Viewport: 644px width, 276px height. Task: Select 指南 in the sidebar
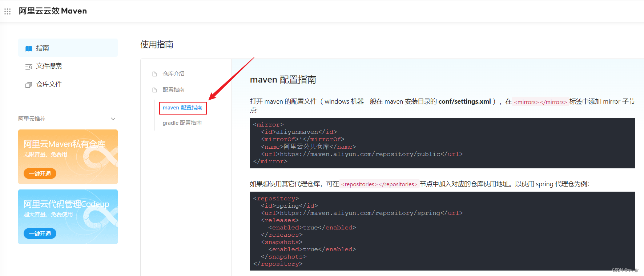click(x=68, y=48)
